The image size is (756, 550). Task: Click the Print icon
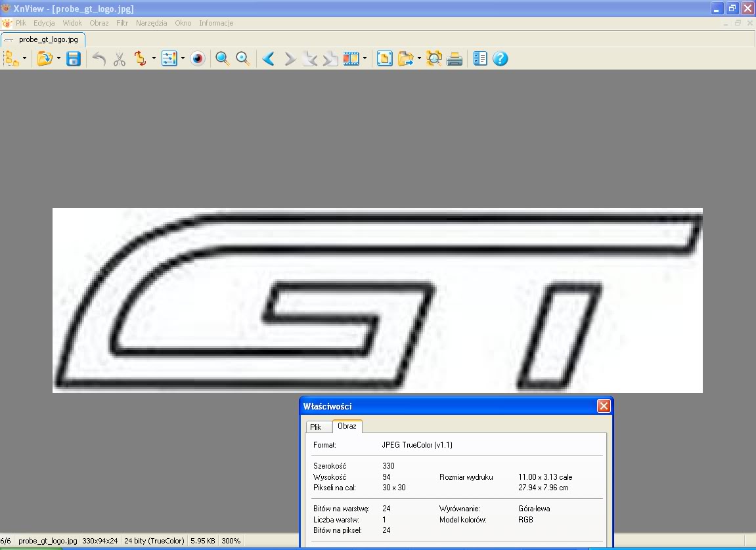455,59
